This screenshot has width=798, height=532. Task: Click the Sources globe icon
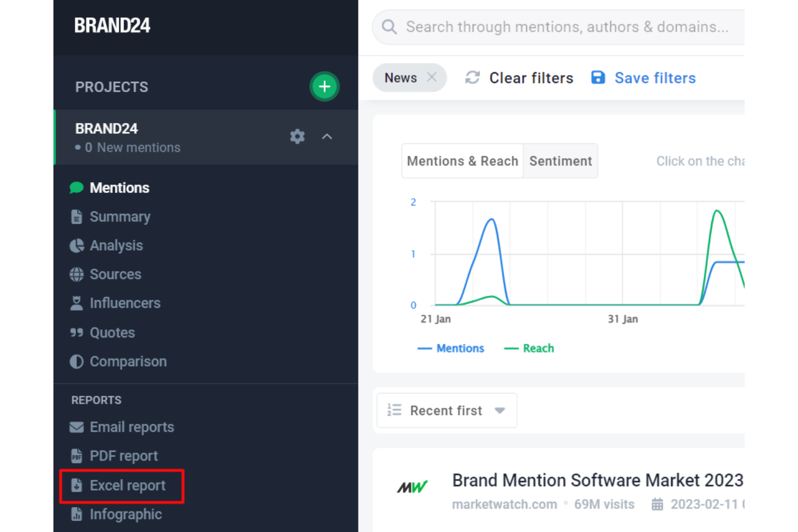tap(77, 274)
